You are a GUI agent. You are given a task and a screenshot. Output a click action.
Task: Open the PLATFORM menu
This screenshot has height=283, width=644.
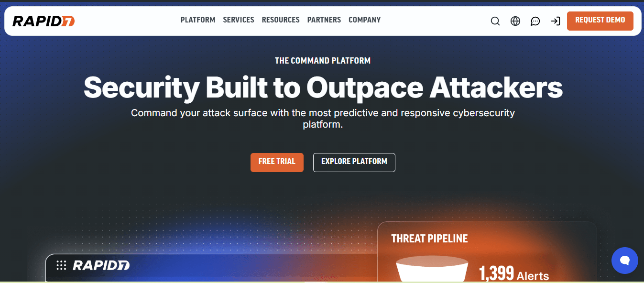[198, 20]
